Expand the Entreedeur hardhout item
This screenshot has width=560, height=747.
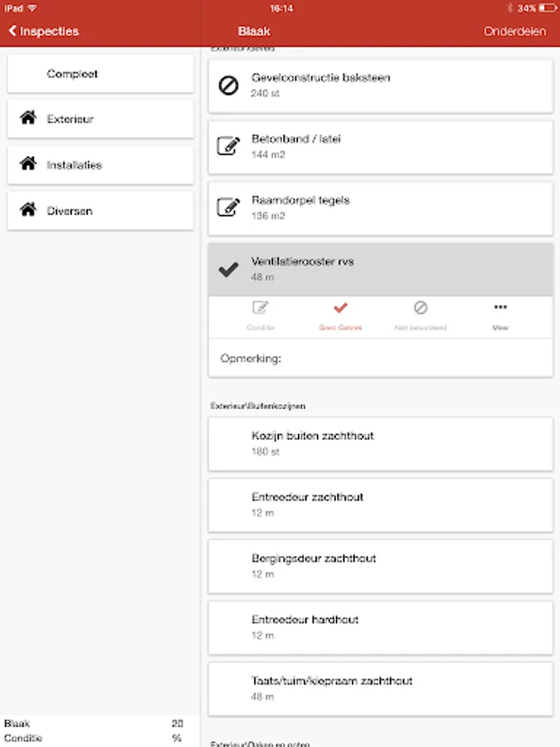[380, 627]
